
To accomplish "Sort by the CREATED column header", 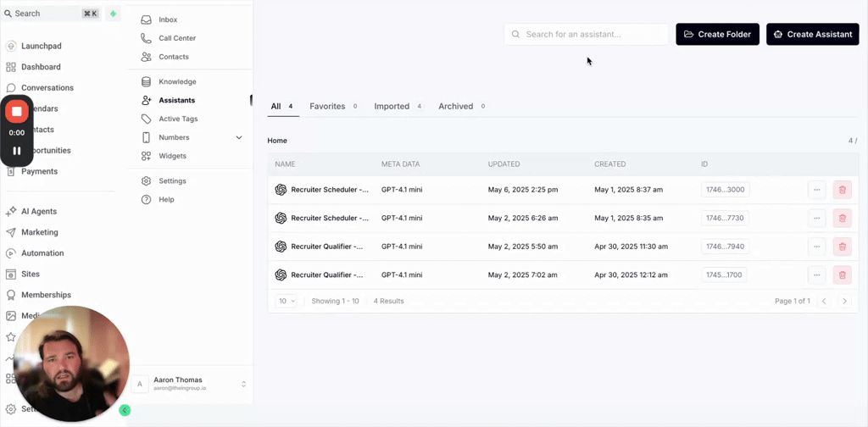I will (610, 164).
